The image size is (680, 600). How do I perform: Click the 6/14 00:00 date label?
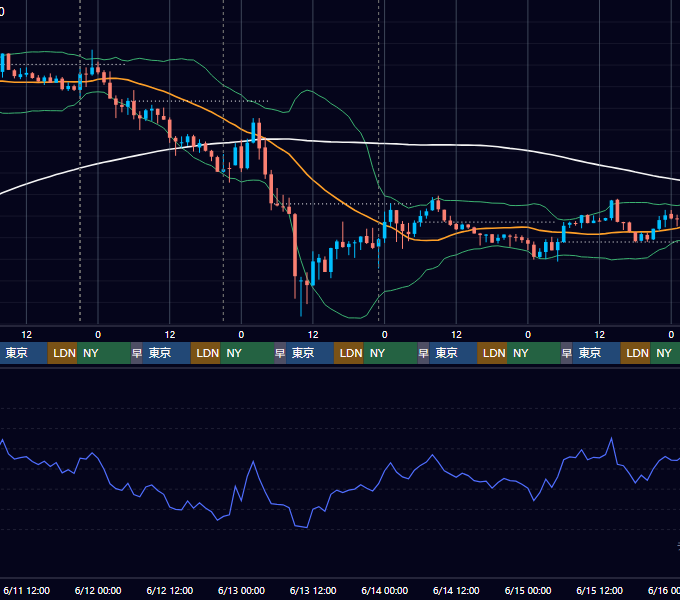point(385,590)
